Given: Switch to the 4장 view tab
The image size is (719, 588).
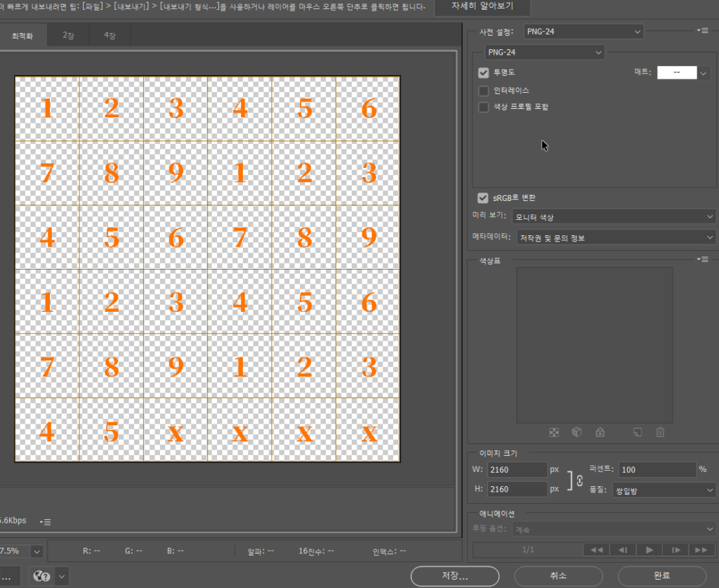Looking at the screenshot, I should (x=110, y=35).
